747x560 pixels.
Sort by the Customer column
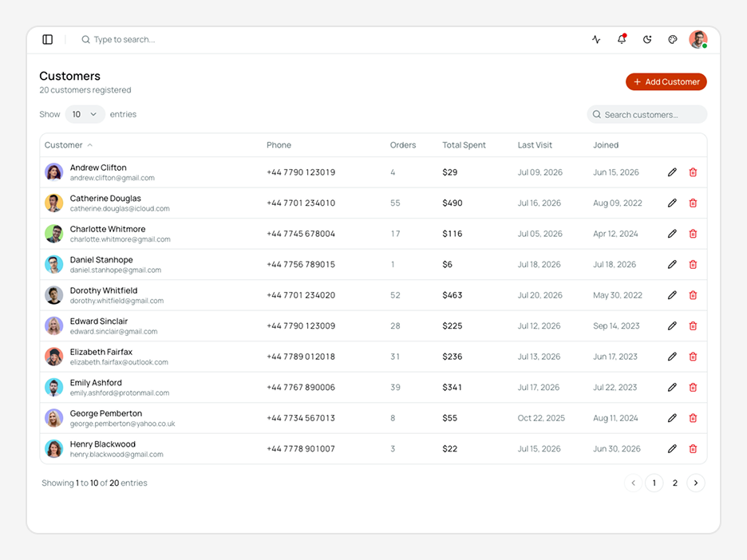click(x=68, y=145)
